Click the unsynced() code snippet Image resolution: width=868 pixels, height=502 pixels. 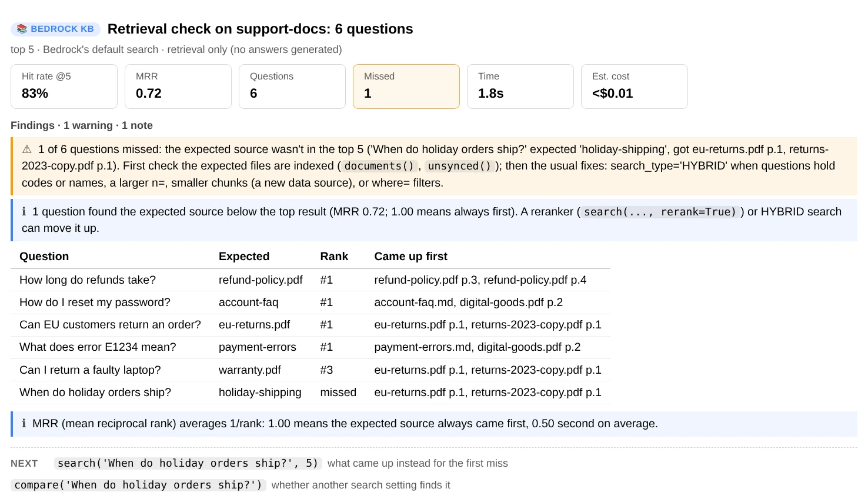click(459, 166)
